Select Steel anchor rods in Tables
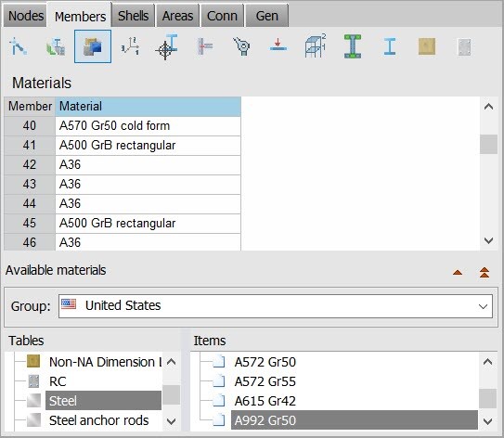The height and width of the screenshot is (438, 504). click(98, 420)
